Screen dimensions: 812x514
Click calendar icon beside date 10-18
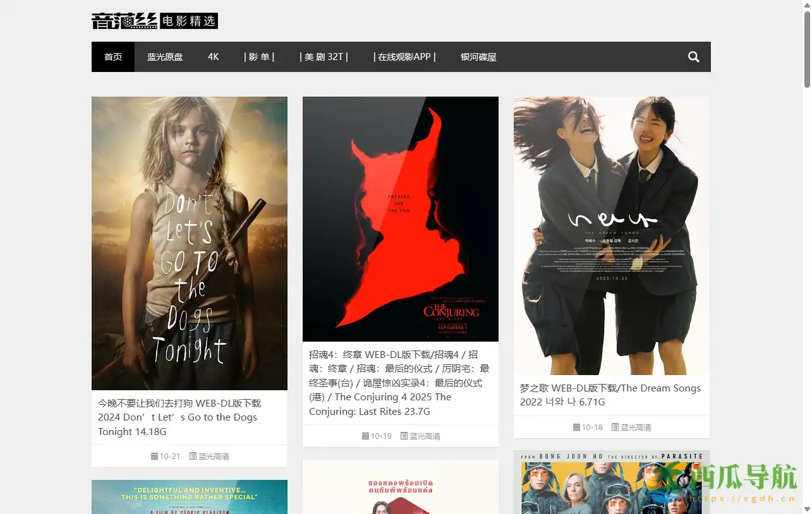[x=576, y=427]
